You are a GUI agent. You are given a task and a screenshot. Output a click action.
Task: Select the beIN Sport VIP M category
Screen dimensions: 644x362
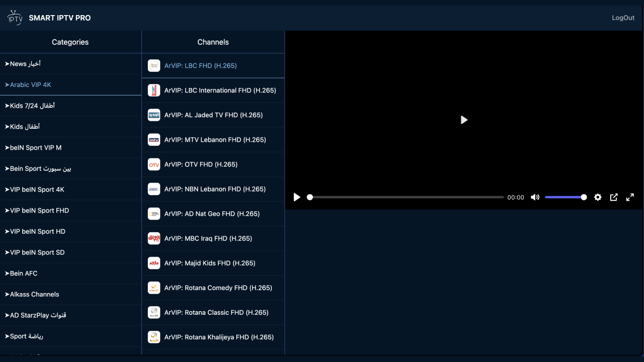(71, 148)
